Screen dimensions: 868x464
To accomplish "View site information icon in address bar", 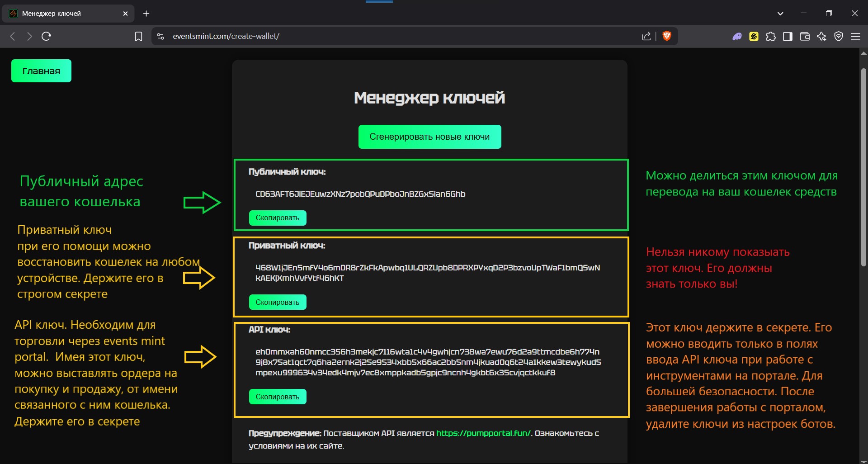I will pos(160,36).
